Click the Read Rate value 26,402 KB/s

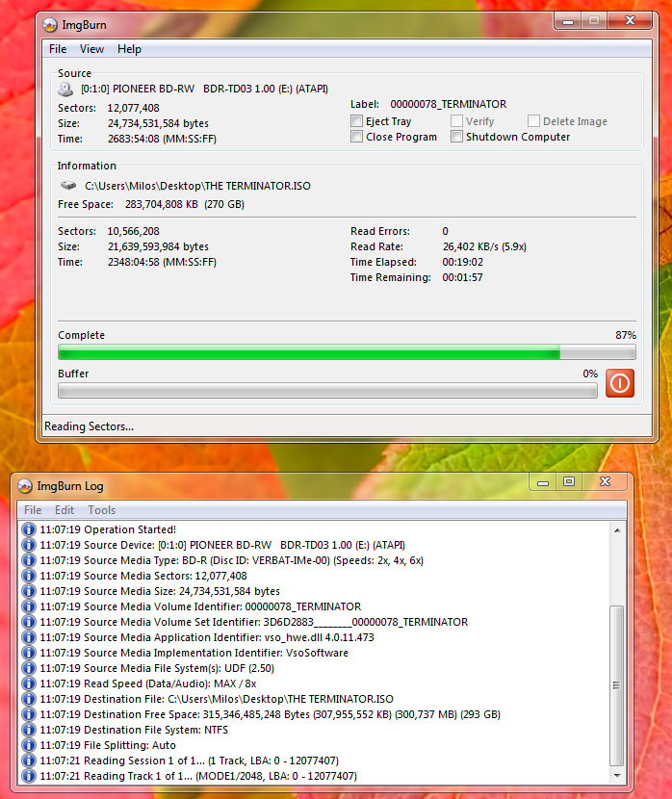484,246
